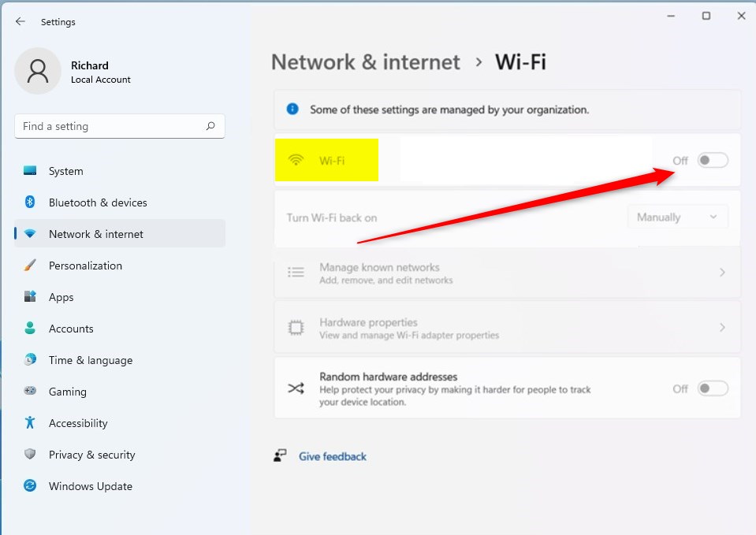Click Richard's profile avatar

tap(38, 71)
